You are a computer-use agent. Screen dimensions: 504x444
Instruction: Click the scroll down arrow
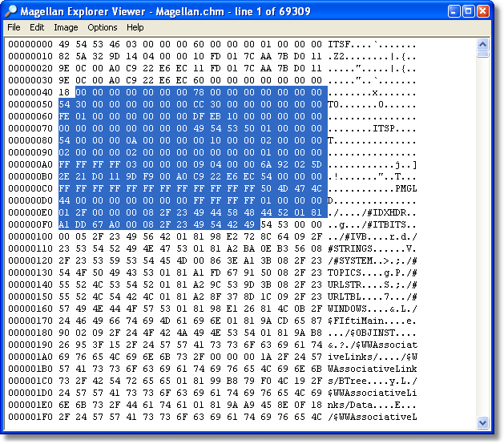tap(482, 422)
